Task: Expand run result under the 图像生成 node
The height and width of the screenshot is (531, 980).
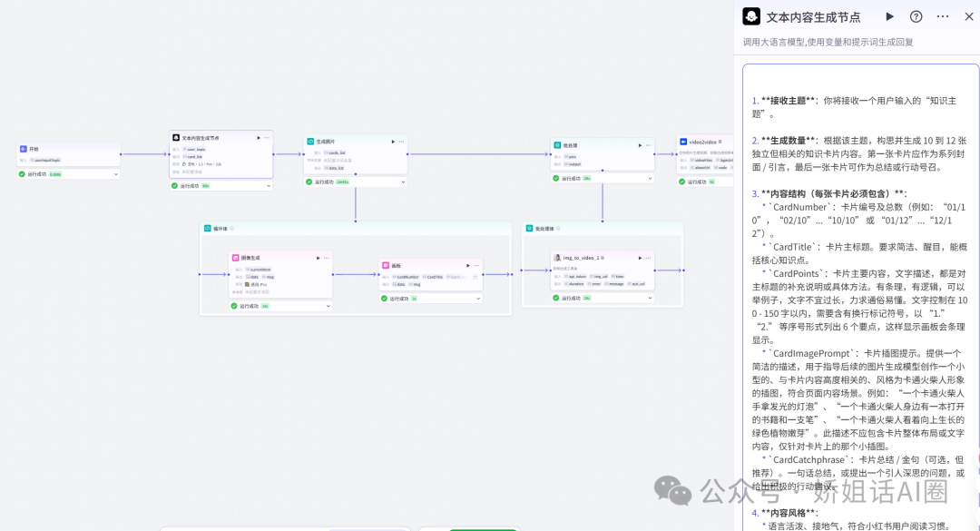Action: point(328,306)
